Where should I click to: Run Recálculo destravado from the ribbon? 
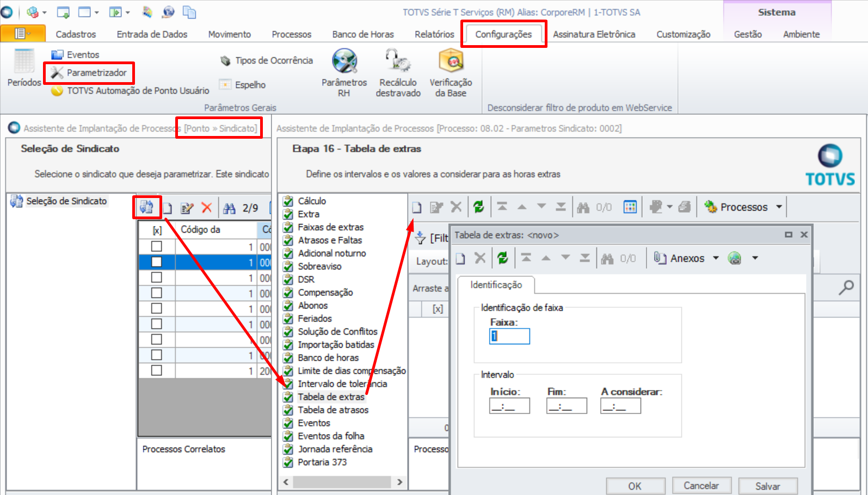coord(398,72)
